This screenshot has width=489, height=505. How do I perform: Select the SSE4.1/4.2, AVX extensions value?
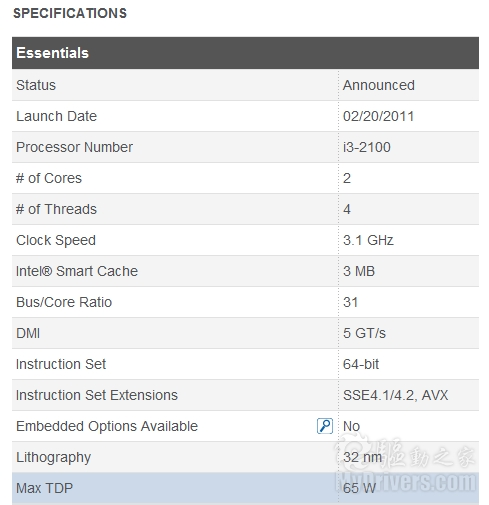pyautogui.click(x=396, y=395)
